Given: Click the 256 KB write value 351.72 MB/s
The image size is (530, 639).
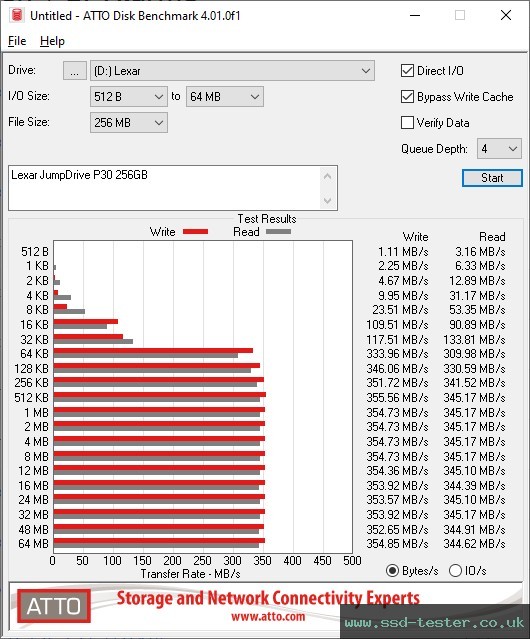Looking at the screenshot, I should 397,383.
